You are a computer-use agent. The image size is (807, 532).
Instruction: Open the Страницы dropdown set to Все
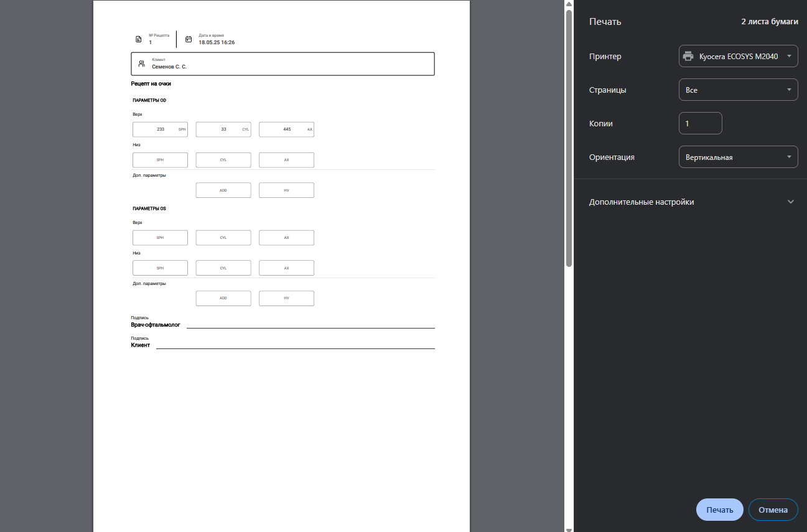[x=738, y=90]
